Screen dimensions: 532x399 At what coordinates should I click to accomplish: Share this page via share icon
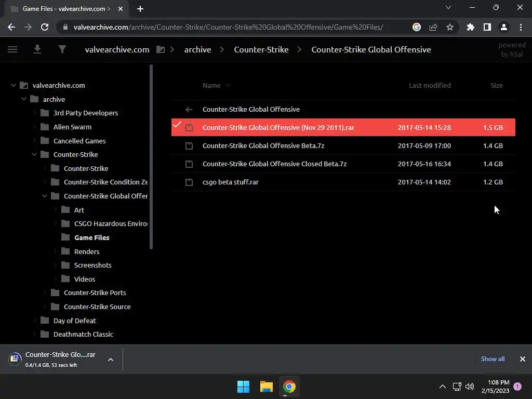click(x=433, y=27)
